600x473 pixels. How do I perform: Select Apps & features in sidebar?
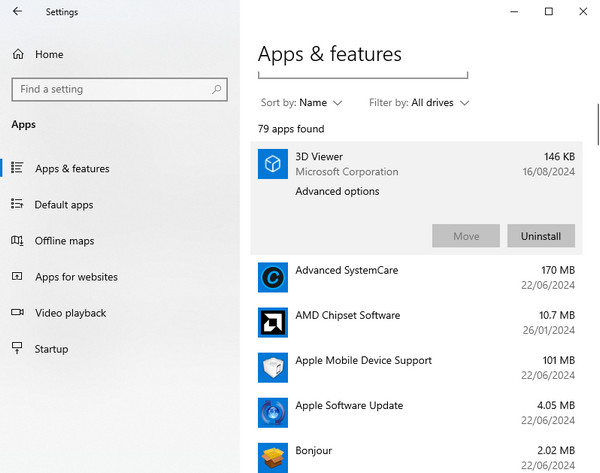coord(72,168)
